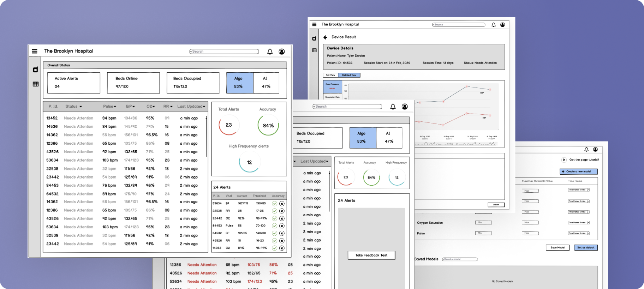Select device icon in main dashboard sidebar

tap(35, 70)
